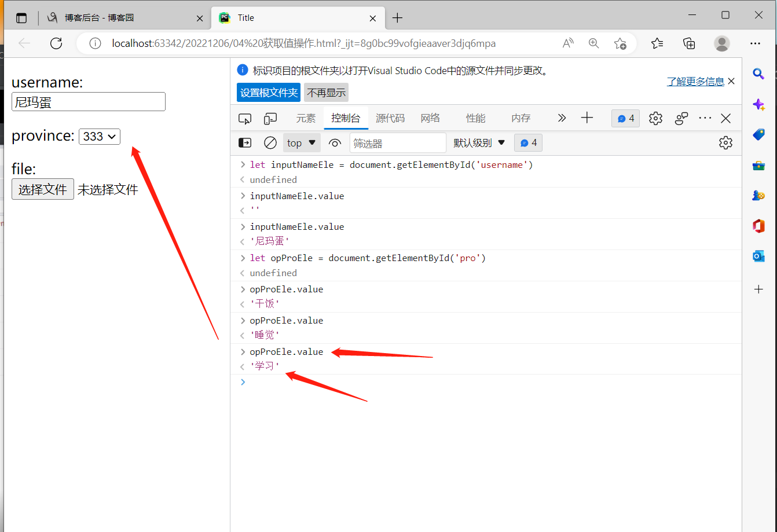The height and width of the screenshot is (532, 777).
Task: Open the Edge tab actions menu
Action: pos(21,18)
